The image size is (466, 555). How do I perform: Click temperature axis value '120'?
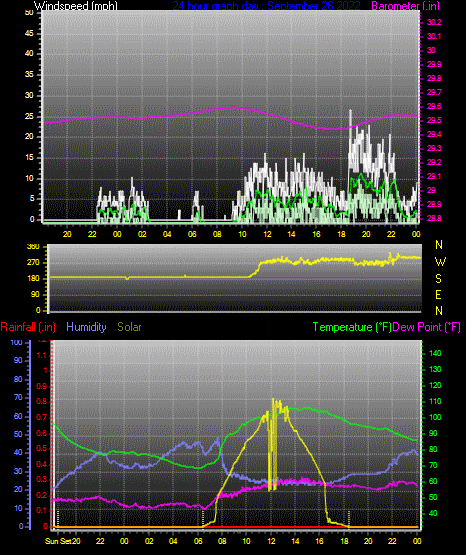[x=435, y=385]
